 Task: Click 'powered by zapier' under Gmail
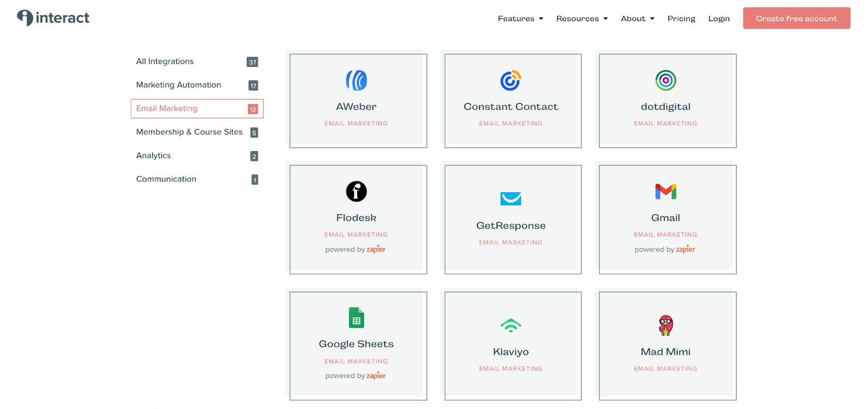point(665,249)
